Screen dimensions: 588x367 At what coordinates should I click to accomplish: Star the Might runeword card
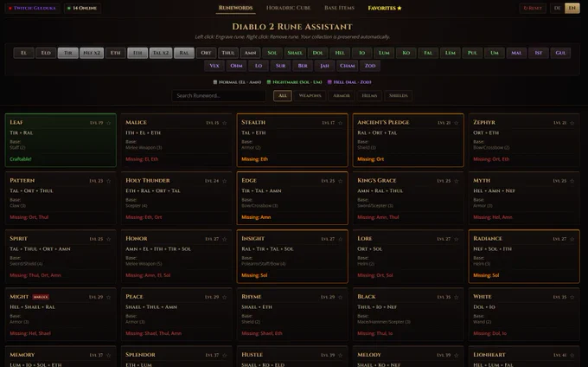click(x=108, y=297)
